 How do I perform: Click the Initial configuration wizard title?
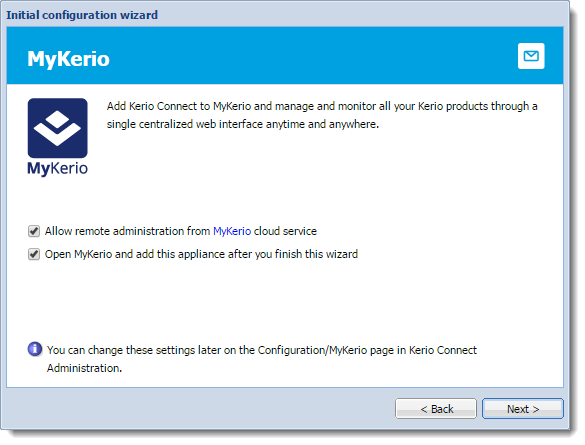[82, 15]
